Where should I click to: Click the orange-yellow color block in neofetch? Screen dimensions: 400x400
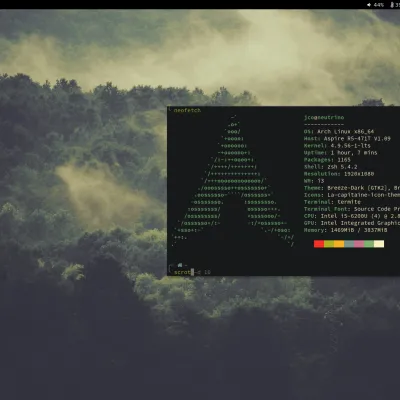click(x=339, y=244)
